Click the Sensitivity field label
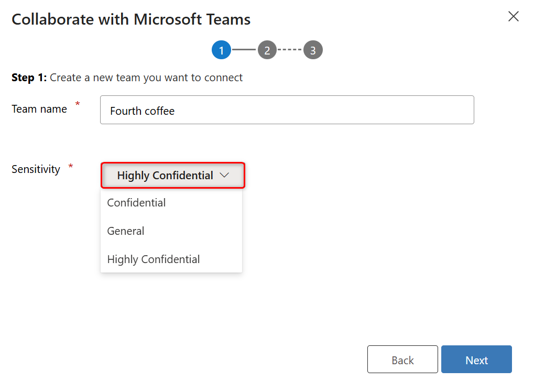Image resolution: width=534 pixels, height=392 pixels. coord(36,169)
